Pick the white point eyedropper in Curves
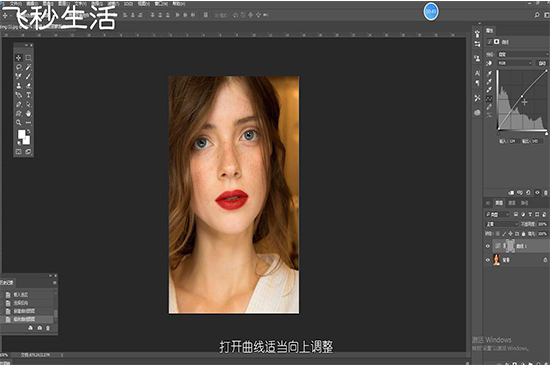 [489, 90]
